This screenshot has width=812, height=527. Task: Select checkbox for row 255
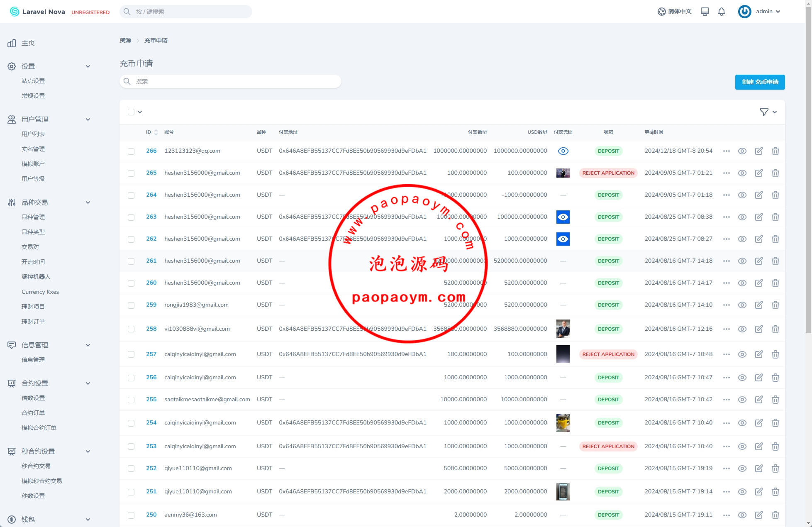coord(131,400)
